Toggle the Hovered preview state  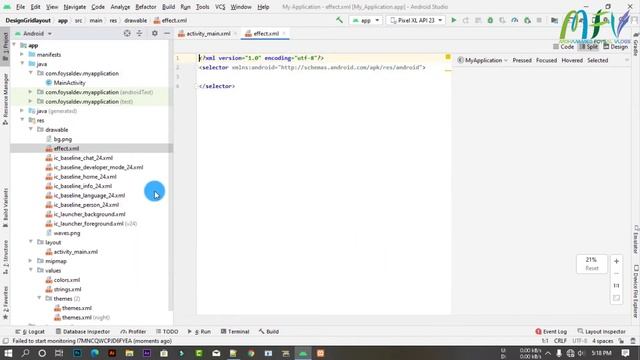click(572, 60)
